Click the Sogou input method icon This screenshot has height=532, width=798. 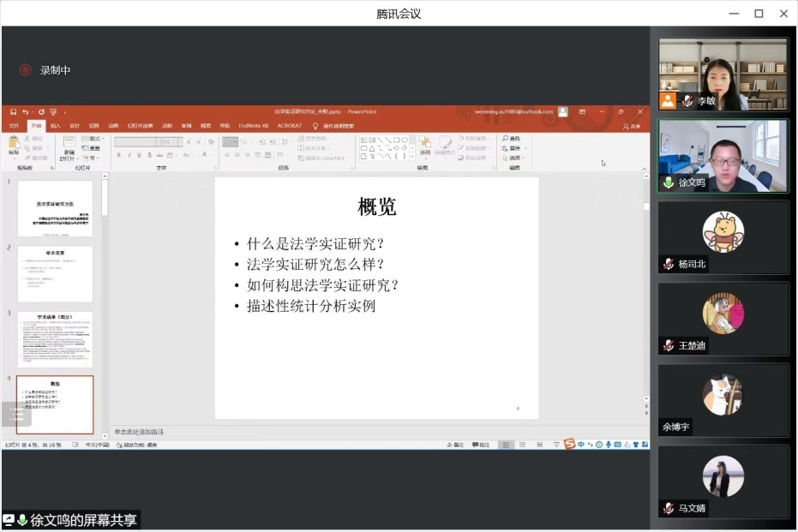pos(569,444)
